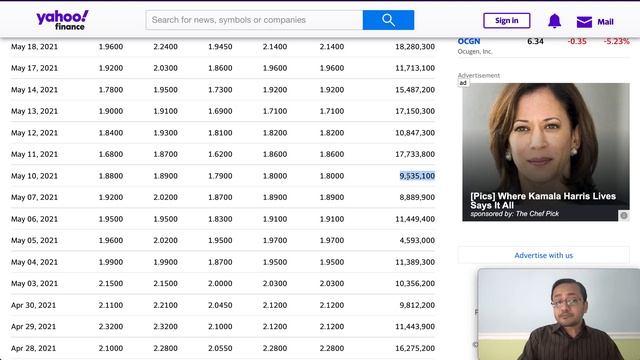Click volume 17,150,300 for May 13
This screenshot has height=360, width=640.
415,111
